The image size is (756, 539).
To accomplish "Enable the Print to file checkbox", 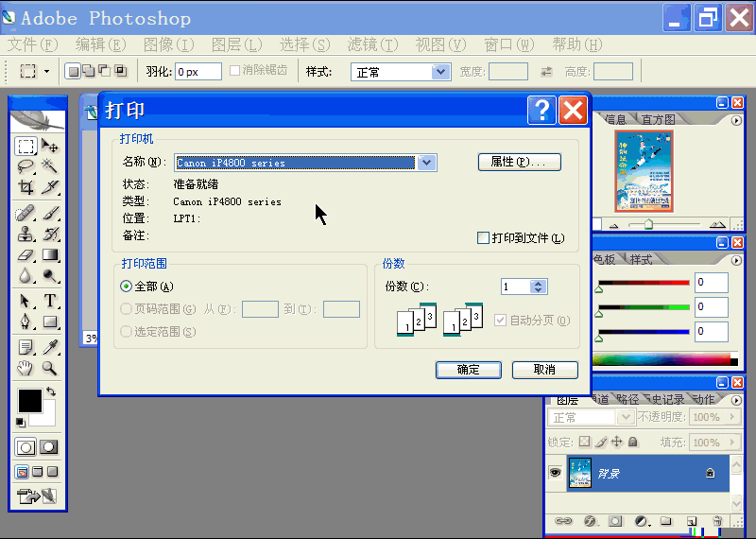I will pyautogui.click(x=484, y=238).
